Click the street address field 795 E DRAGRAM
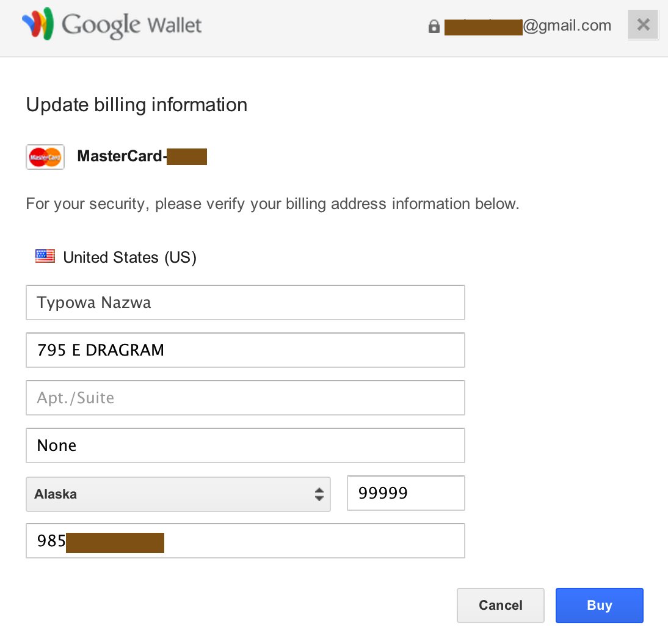This screenshot has height=644, width=668. [x=245, y=350]
